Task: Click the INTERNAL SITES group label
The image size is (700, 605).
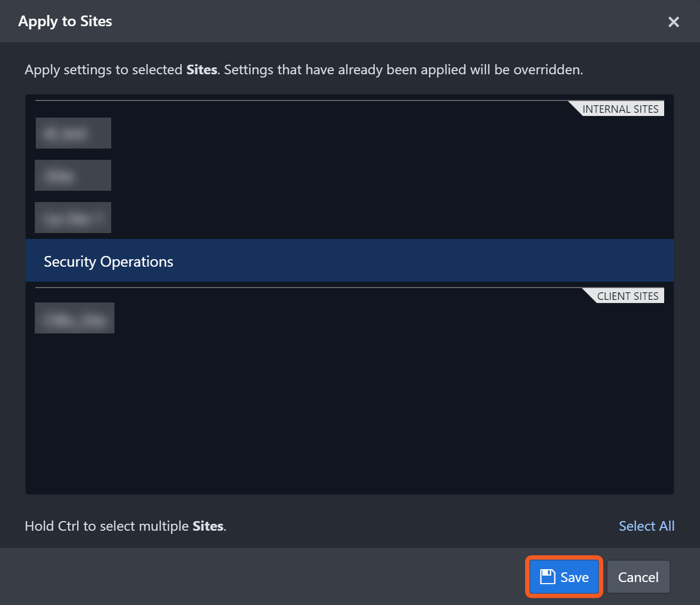Action: 620,109
